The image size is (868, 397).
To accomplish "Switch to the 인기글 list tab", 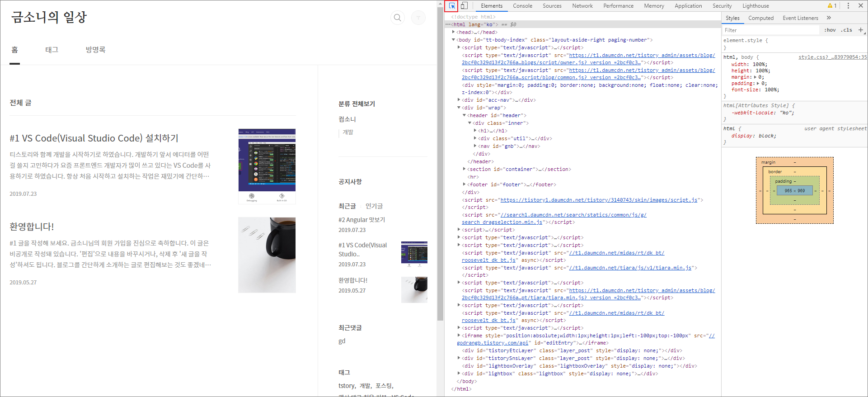I will click(374, 206).
